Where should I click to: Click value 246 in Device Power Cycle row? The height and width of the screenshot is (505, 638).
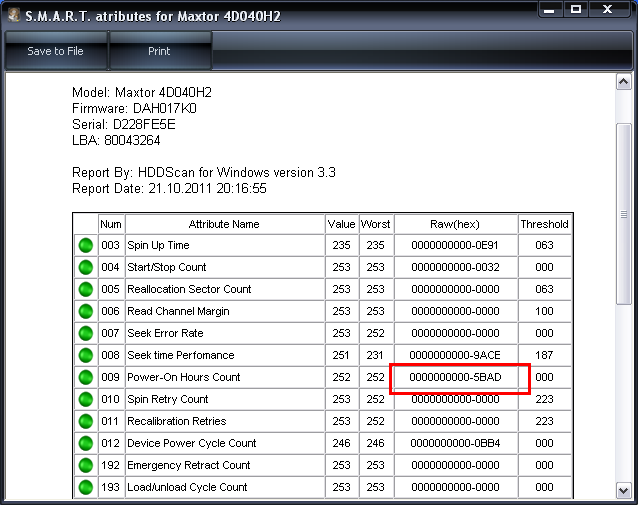pos(341,443)
